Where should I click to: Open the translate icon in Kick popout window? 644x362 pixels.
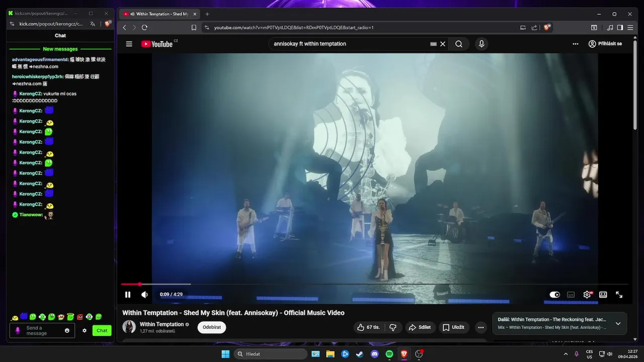point(93,24)
